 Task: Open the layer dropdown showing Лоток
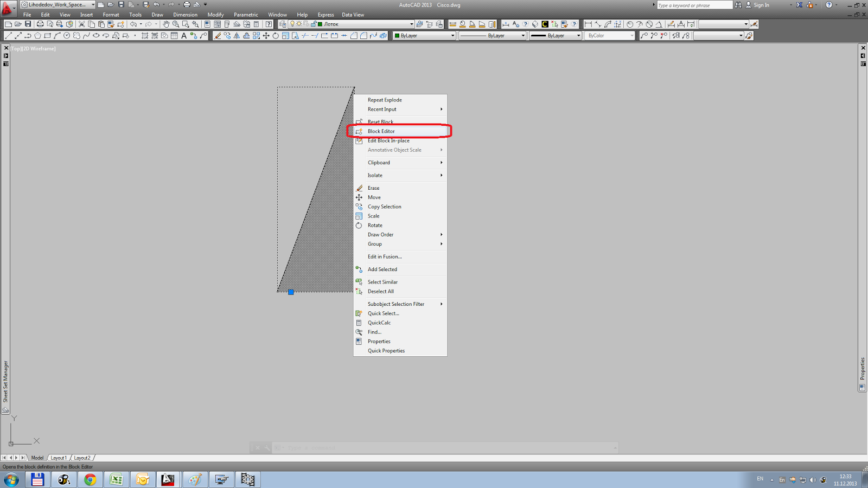coord(411,24)
